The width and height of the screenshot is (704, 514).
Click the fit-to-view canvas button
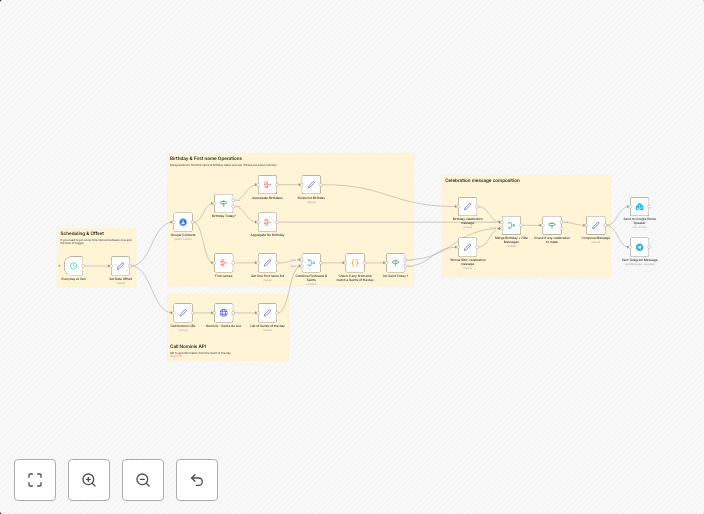pyautogui.click(x=35, y=480)
